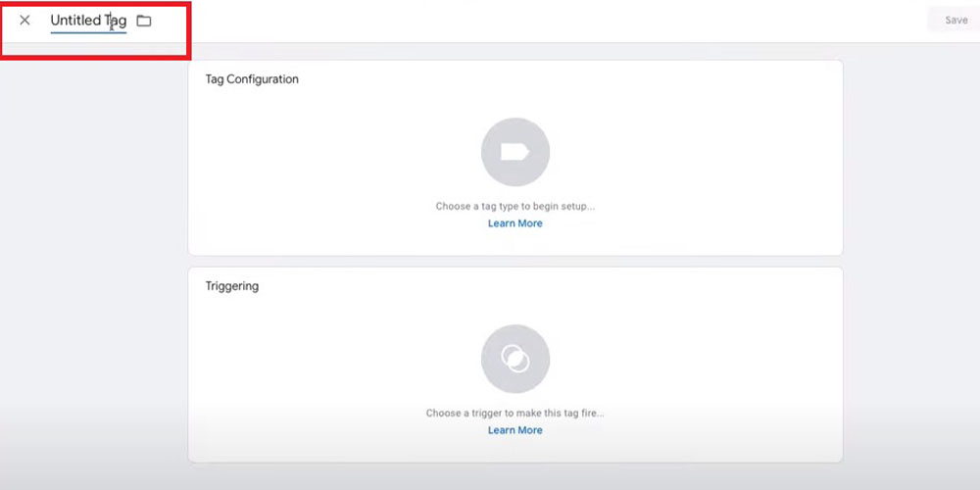Click "Choose a trigger to make this tag fire..." text
This screenshot has width=980, height=490.
point(515,414)
